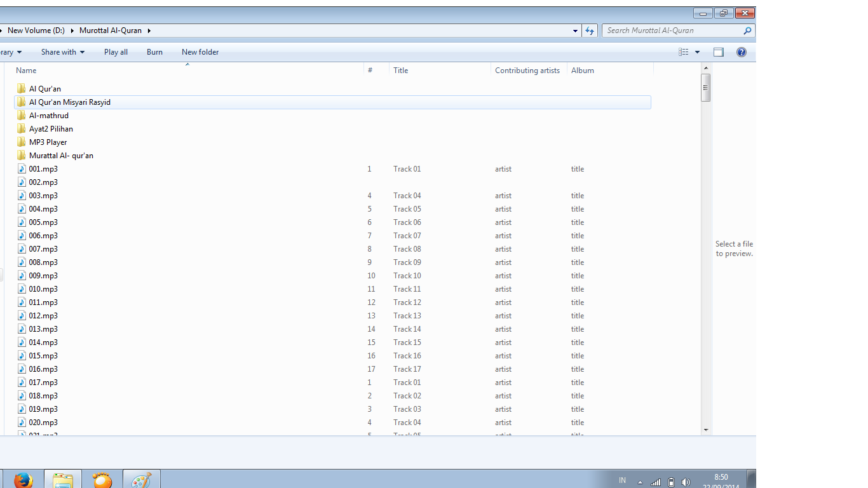Click the volume speaker icon in system tray
This screenshot has width=868, height=488.
tap(686, 482)
